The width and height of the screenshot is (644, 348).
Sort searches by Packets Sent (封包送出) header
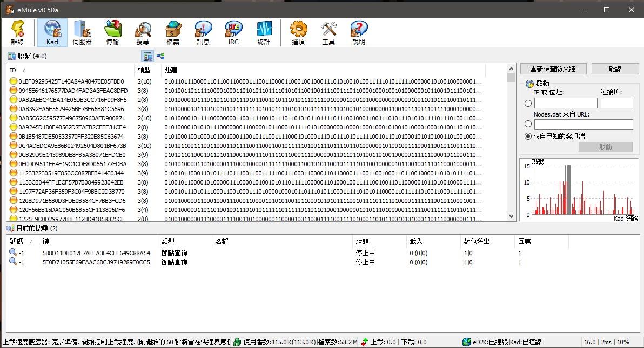488,242
